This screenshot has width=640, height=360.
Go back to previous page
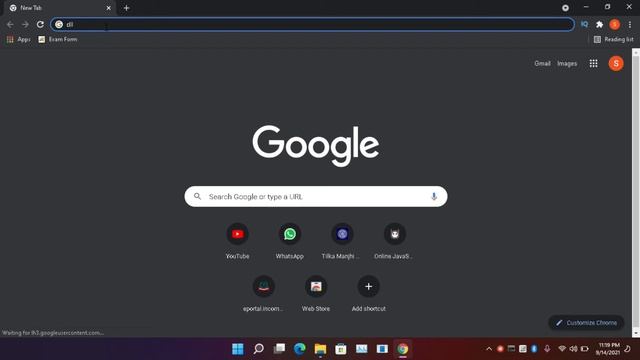point(10,24)
